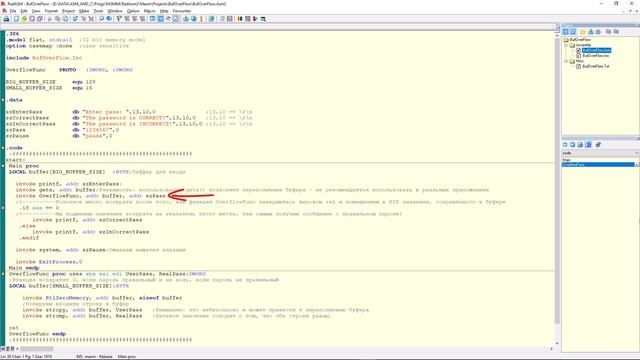This screenshot has width=640, height=360.
Task: Select BufOverFlow.Txt in the project tree
Action: click(596, 66)
